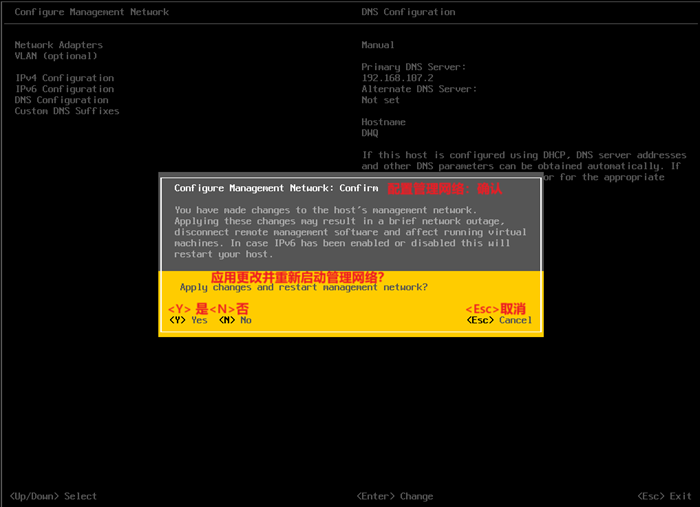Click "Apply changes and restart management network?" prompt
The width and height of the screenshot is (700, 507).
coord(303,288)
